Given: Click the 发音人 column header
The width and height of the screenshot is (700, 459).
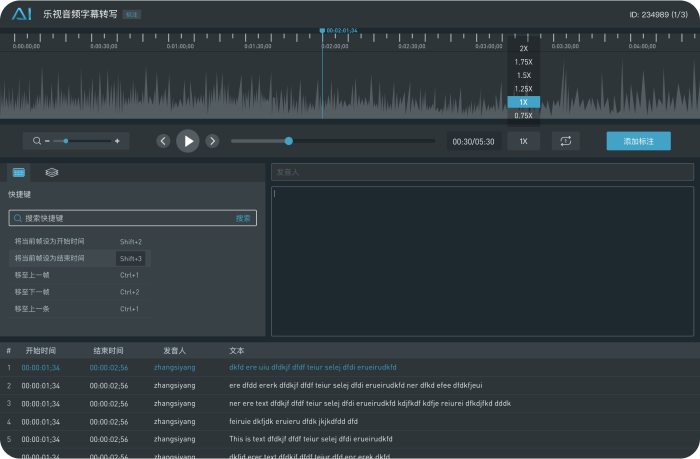Looking at the screenshot, I should (x=175, y=351).
